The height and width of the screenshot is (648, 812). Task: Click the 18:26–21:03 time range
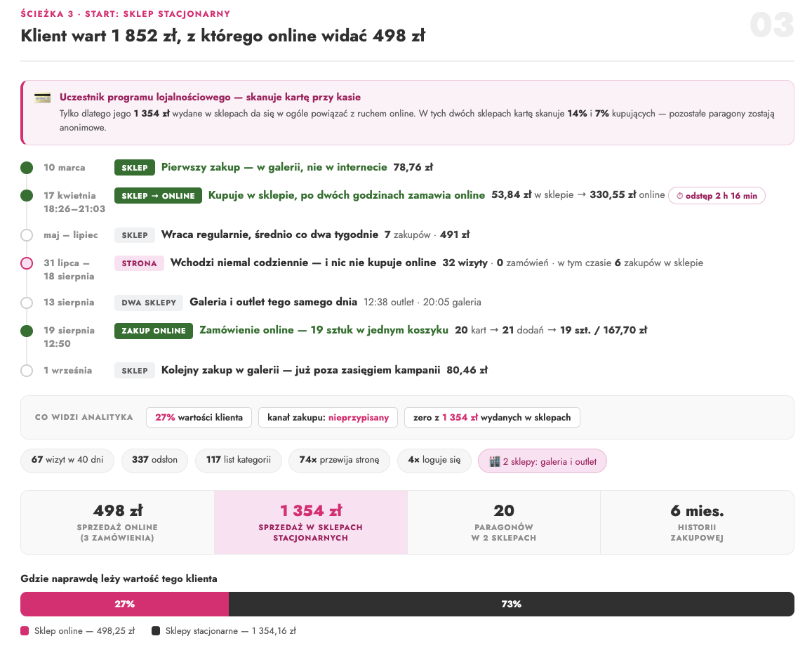coord(74,209)
